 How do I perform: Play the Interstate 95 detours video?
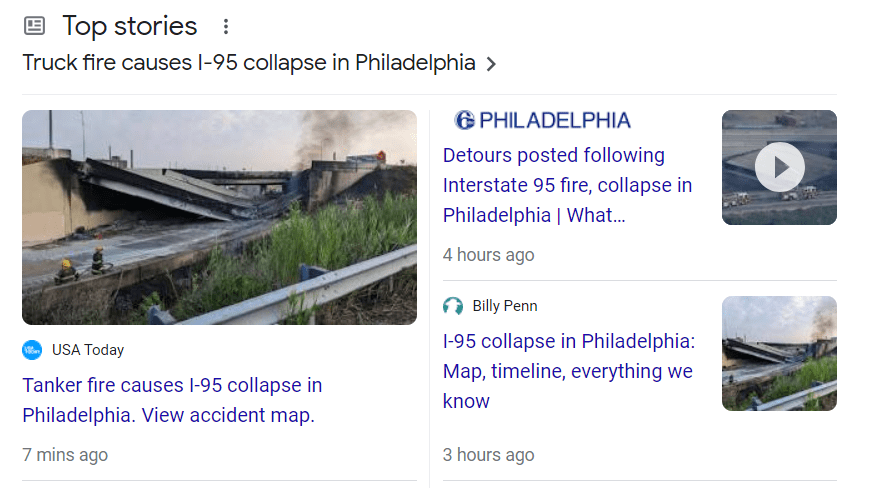pyautogui.click(x=779, y=167)
